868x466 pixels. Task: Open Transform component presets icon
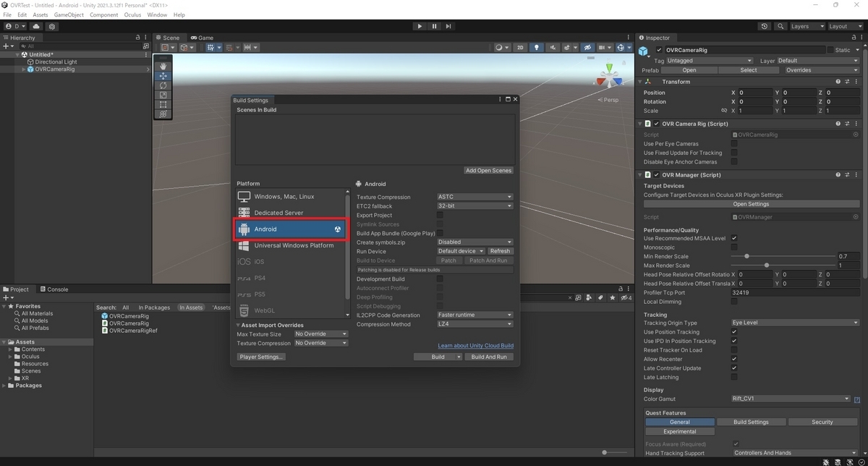(x=847, y=82)
